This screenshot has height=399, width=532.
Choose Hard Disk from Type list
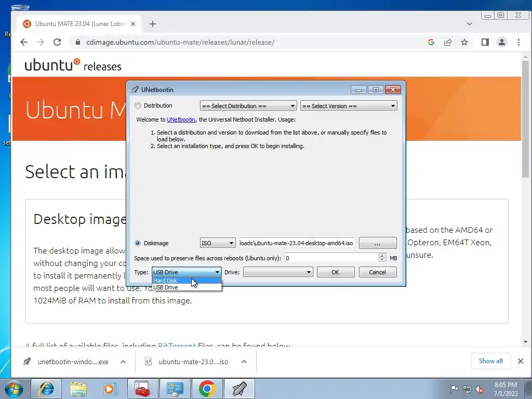point(187,281)
